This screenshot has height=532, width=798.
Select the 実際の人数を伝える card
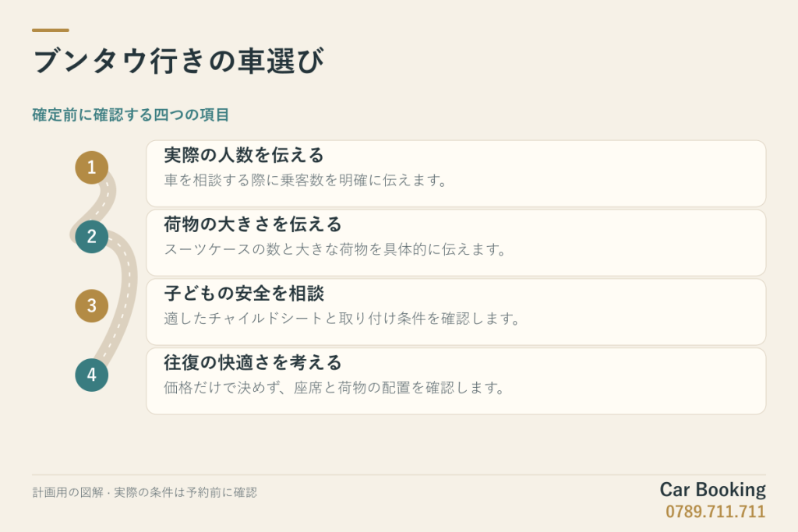click(x=456, y=174)
